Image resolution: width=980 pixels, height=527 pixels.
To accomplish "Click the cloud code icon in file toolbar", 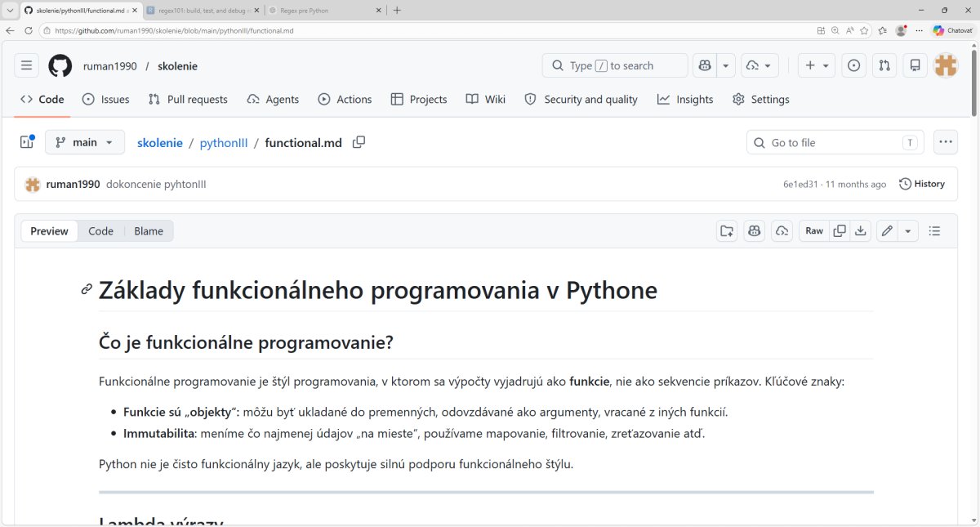I will point(782,231).
